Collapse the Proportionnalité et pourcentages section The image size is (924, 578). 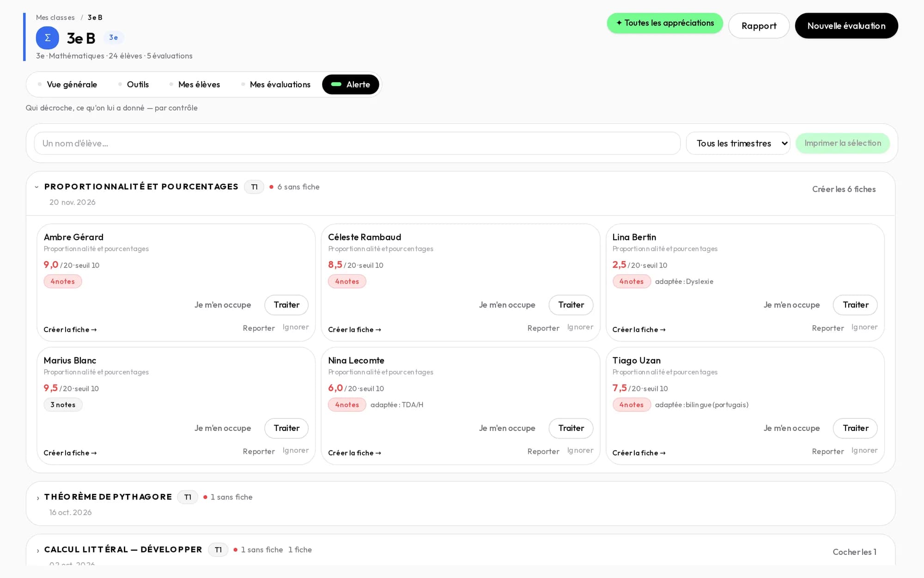(36, 187)
